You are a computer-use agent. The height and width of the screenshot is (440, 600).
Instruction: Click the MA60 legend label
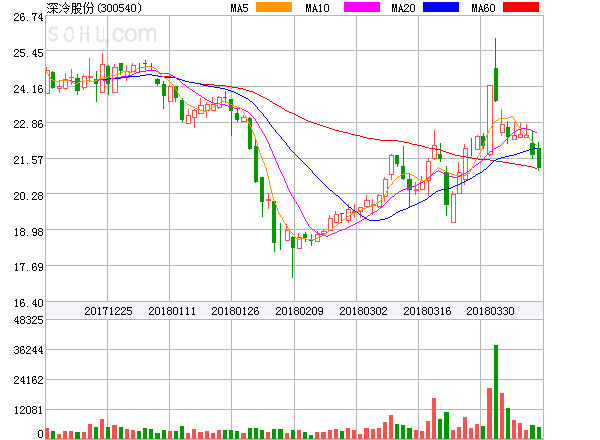pos(483,8)
